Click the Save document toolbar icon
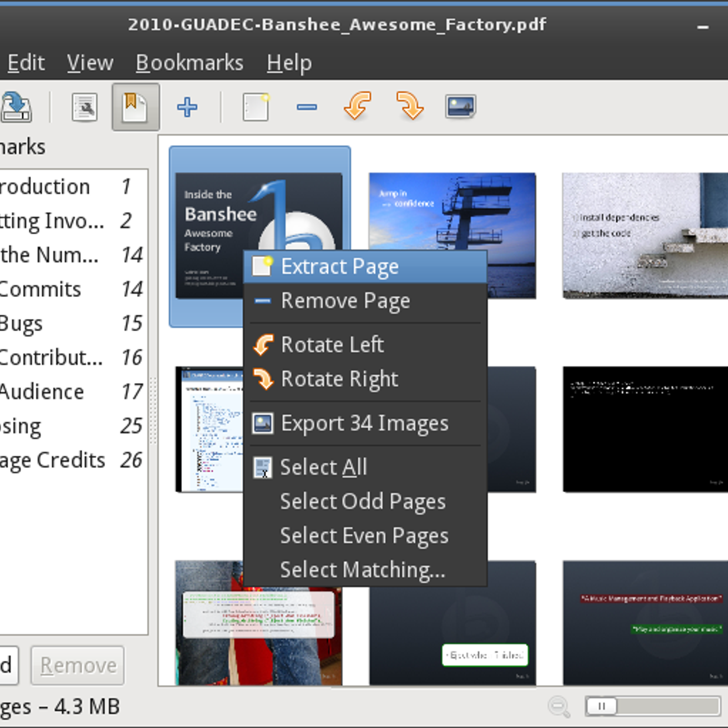728x728 pixels. [x=16, y=107]
